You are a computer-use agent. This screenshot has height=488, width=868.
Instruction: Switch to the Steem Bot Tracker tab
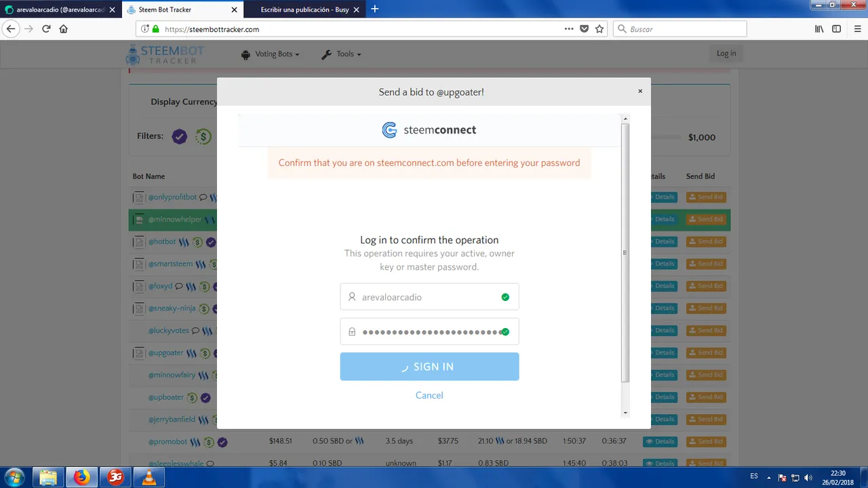coord(182,9)
